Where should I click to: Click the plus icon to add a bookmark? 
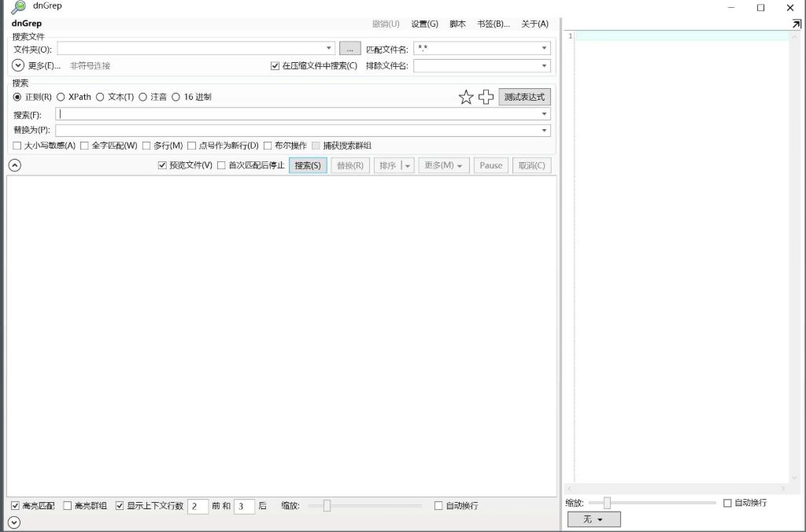pos(486,97)
